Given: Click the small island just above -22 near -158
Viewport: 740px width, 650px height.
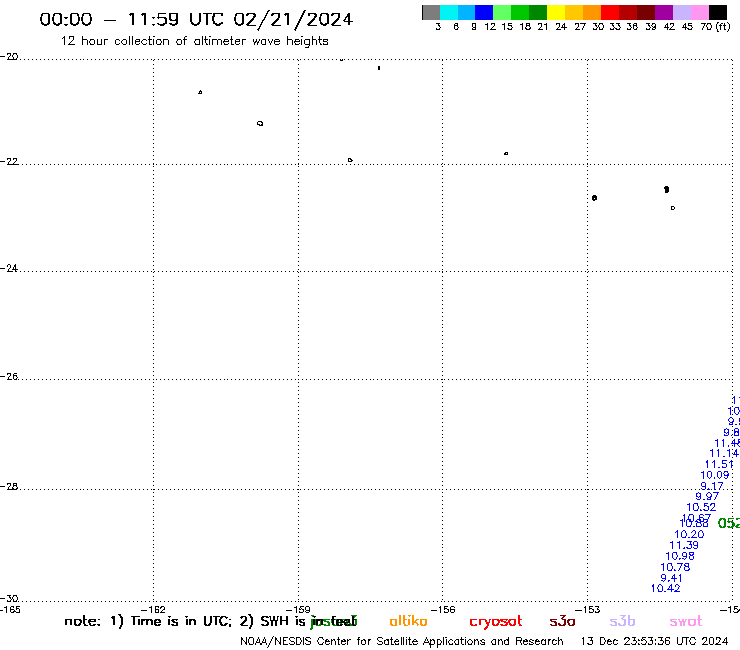Looking at the screenshot, I should coord(350,160).
